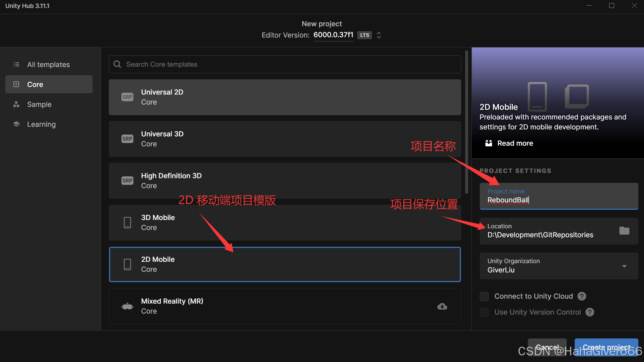644x362 pixels.
Task: Click the phone icon of 2D Mobile
Action: coord(127,264)
